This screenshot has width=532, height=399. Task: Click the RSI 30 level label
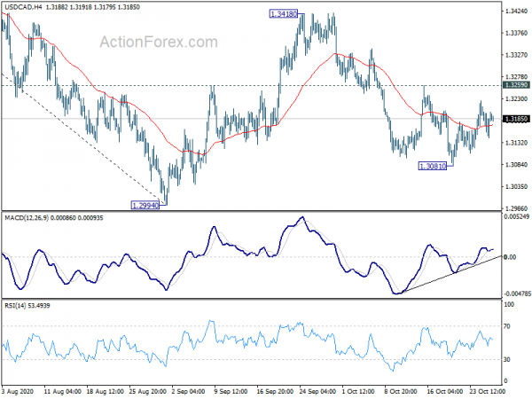pyautogui.click(x=507, y=360)
